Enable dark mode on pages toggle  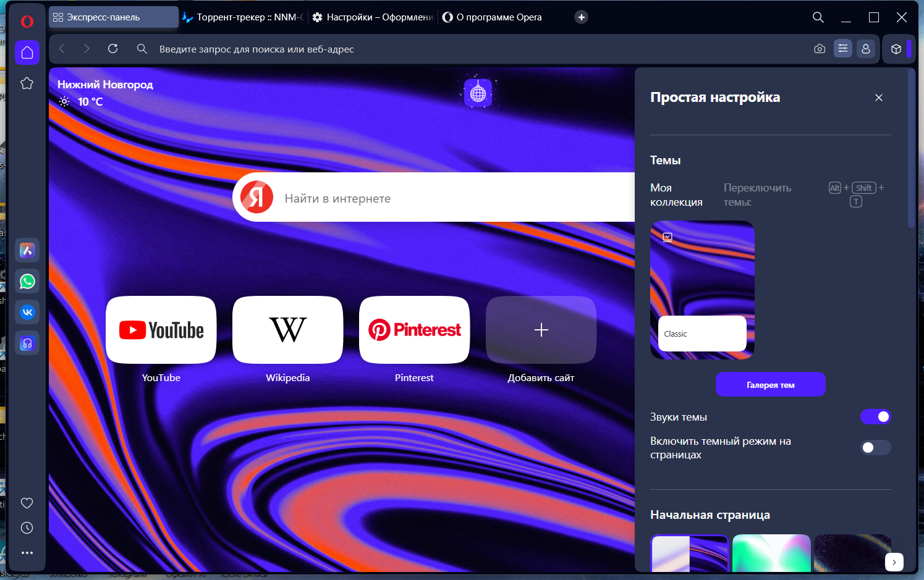pyautogui.click(x=876, y=447)
